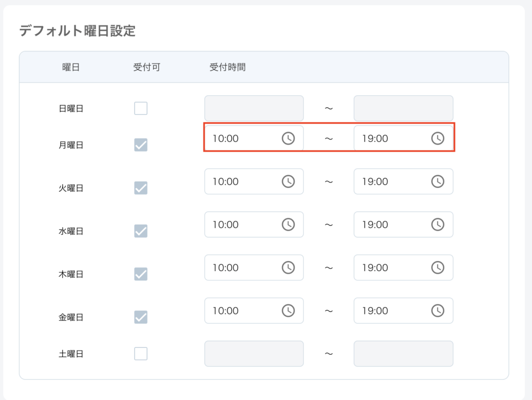Screen dimensions: 532x400
Task: Uncheck the 月曜日 reception checkbox
Action: click(141, 145)
